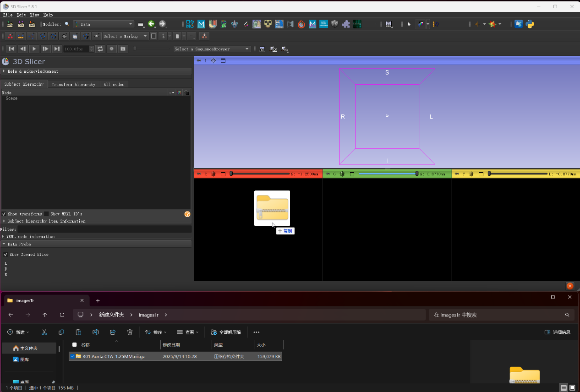The image size is (580, 392).
Task: Delete the selected file in Explorer
Action: pyautogui.click(x=130, y=332)
